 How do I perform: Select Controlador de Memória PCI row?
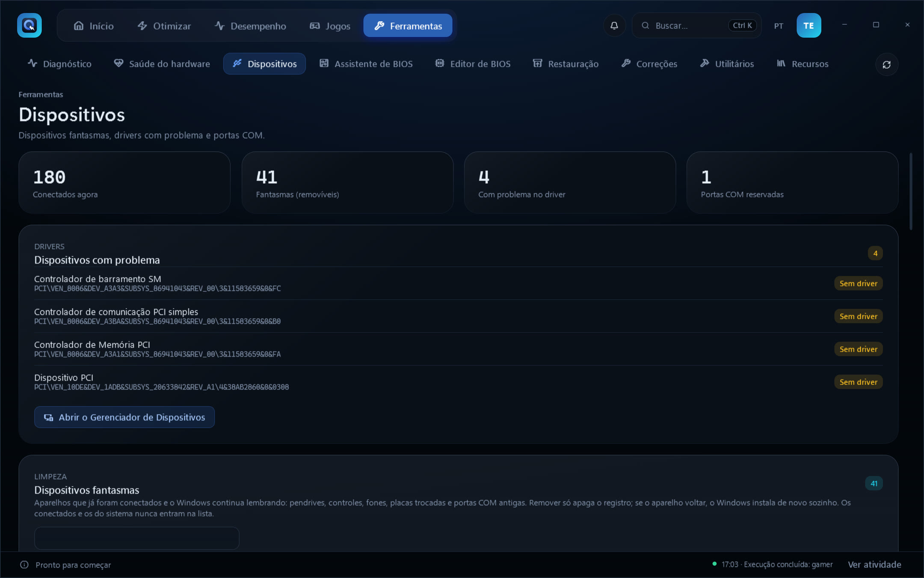point(458,349)
